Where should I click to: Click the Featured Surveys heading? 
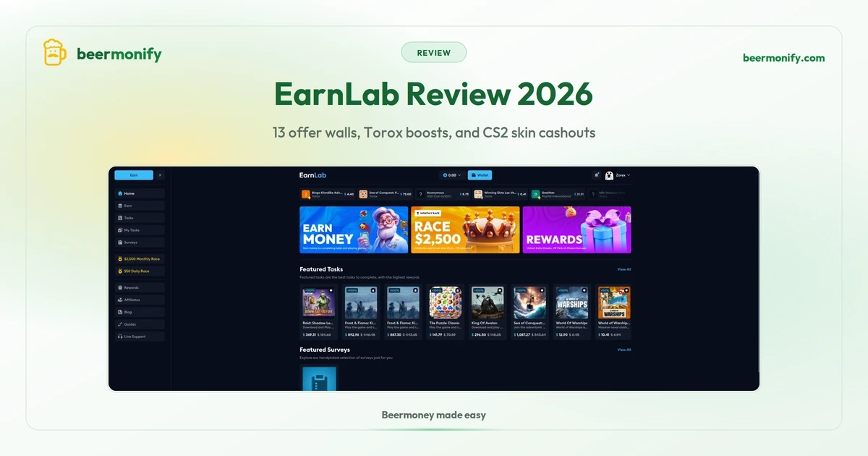tap(325, 350)
